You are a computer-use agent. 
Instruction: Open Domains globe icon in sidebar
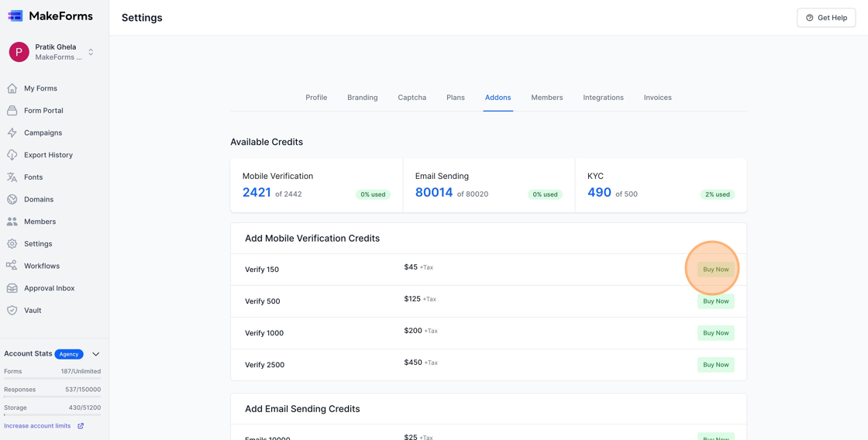coord(12,199)
